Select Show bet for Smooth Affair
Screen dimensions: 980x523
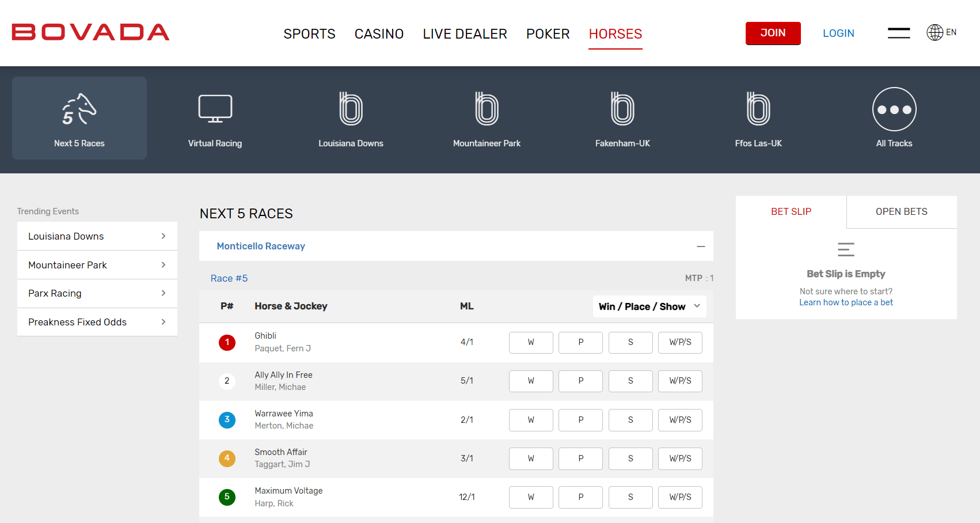pyautogui.click(x=630, y=458)
